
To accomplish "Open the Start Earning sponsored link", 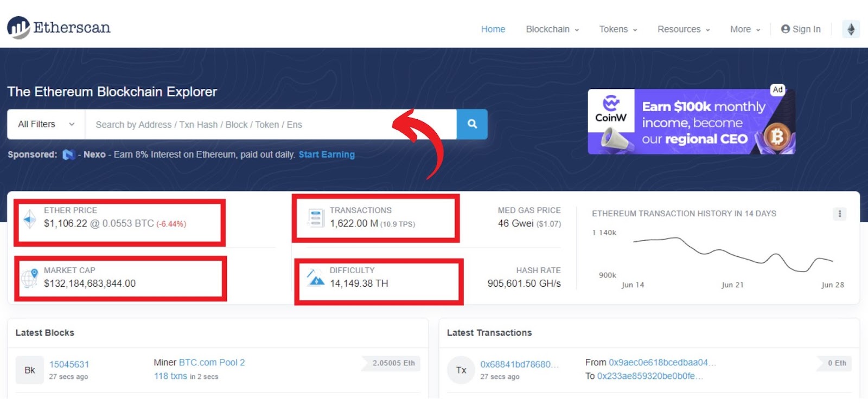I will [327, 154].
